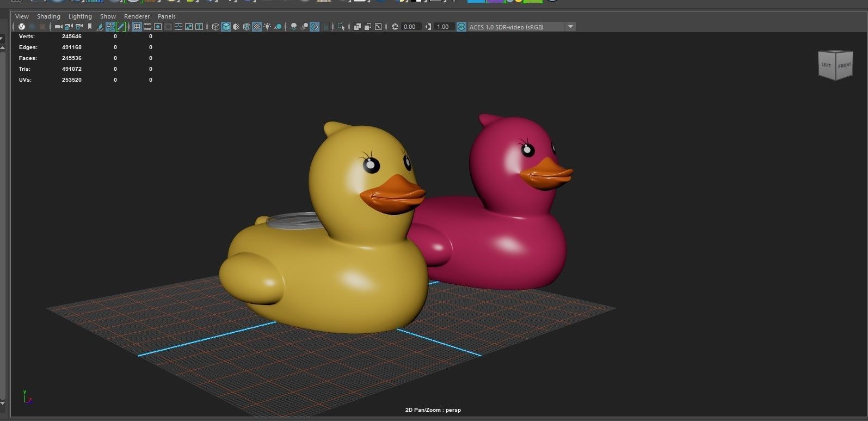868x421 pixels.
Task: Click the Tris count 491072
Action: point(72,69)
